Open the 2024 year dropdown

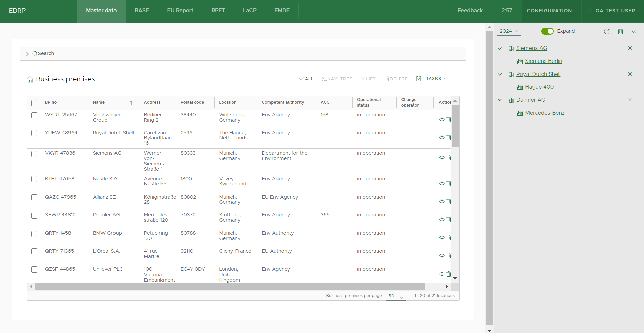pos(508,31)
